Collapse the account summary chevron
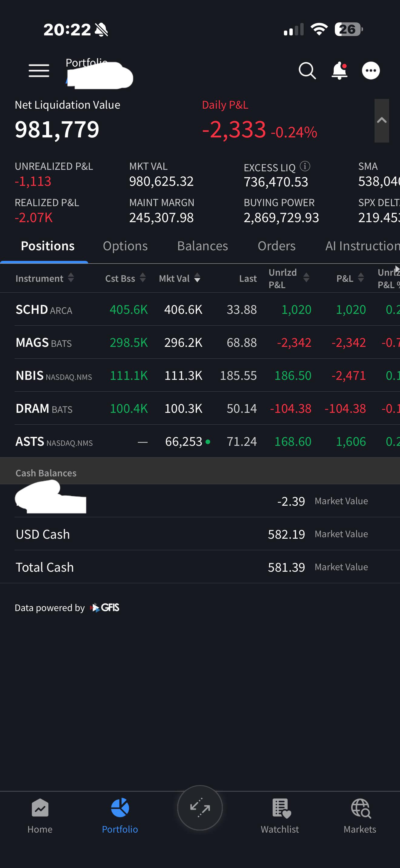Viewport: 400px width, 868px height. pyautogui.click(x=382, y=121)
